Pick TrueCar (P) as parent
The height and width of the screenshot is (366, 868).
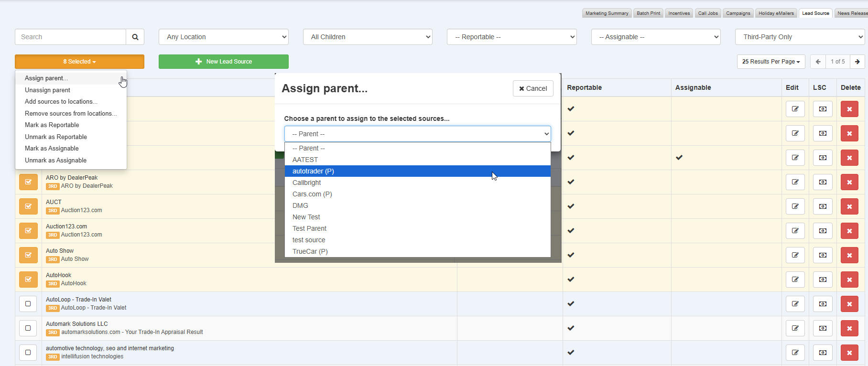(417, 251)
